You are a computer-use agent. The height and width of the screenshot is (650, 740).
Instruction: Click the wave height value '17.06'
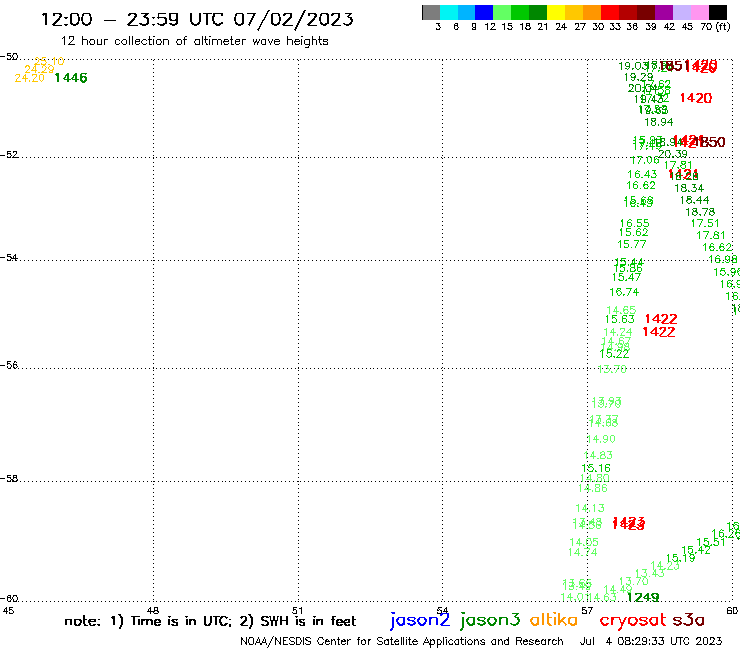click(645, 160)
